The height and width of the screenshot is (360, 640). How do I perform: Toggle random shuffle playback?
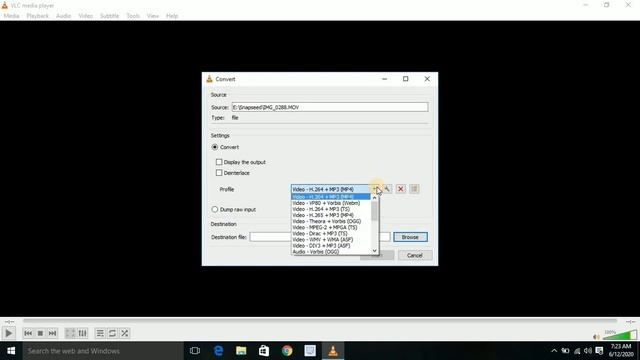[x=125, y=333]
